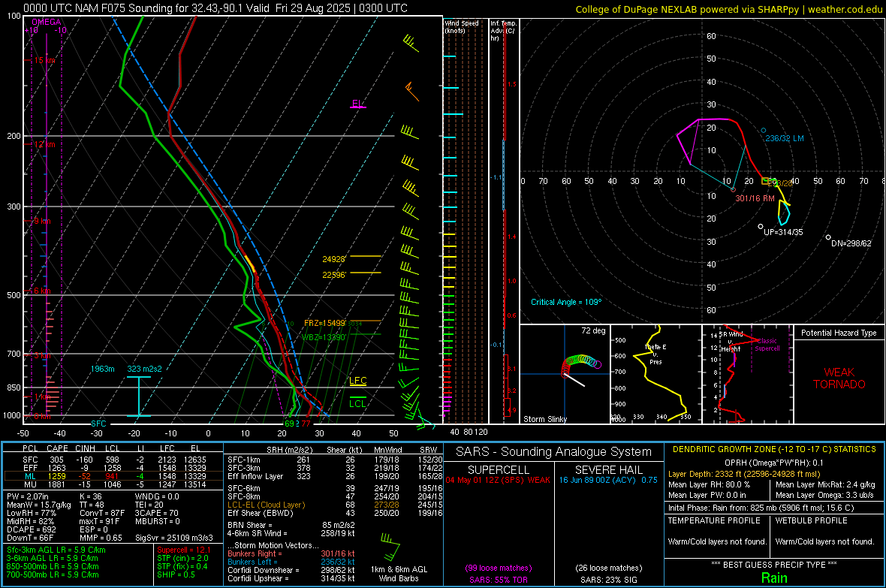
Task: Click the 'Mean Layer RH: 80.0 %' value
Action: click(709, 484)
